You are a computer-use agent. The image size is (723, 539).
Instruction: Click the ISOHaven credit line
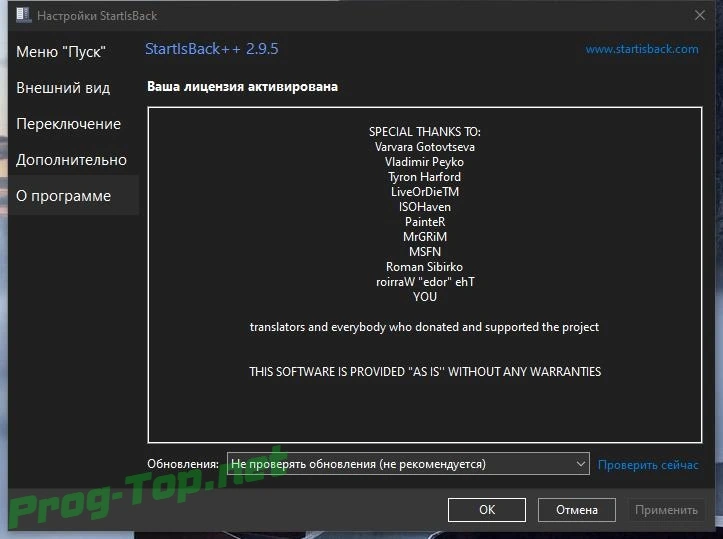tap(425, 207)
